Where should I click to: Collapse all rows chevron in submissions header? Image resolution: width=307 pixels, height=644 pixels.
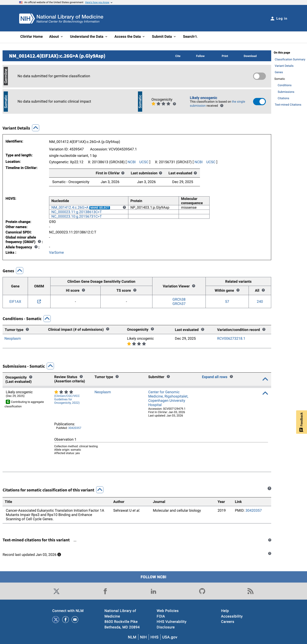pos(265,379)
